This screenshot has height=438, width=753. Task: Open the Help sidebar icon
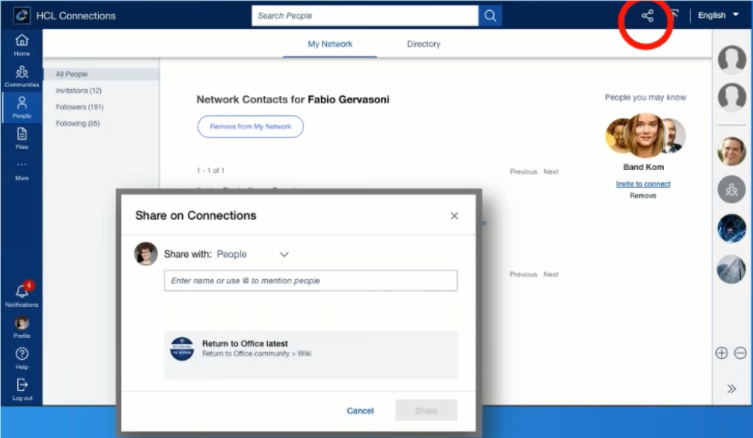click(x=22, y=358)
